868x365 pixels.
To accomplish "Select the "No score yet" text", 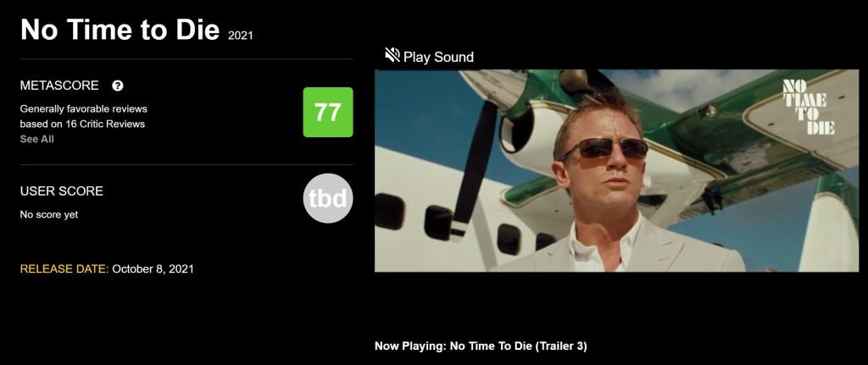I will point(48,214).
